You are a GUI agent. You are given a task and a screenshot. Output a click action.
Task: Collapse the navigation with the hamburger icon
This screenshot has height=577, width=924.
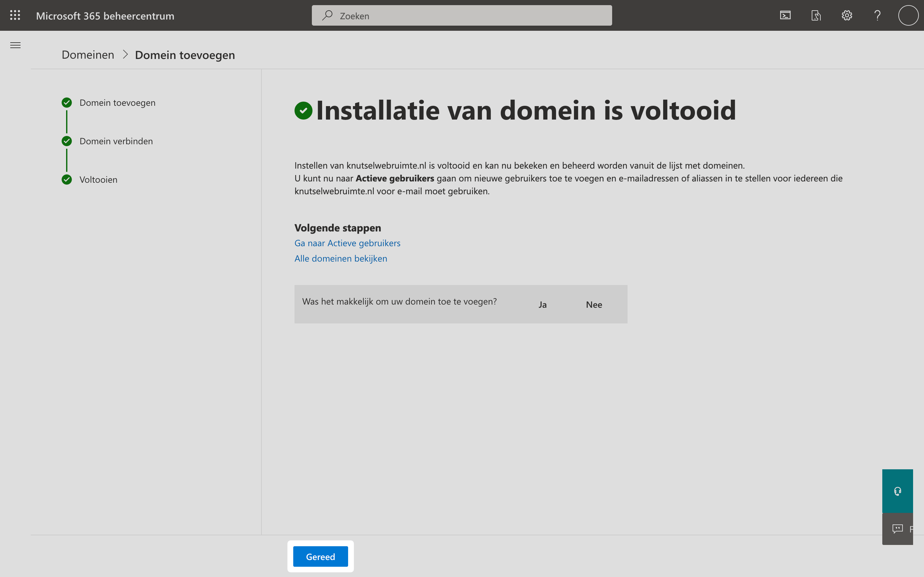[x=15, y=45]
